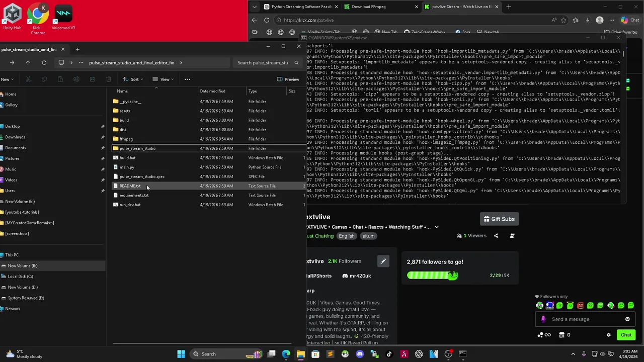
Task: Expand the breadcrumb chevron after folder name
Action: coord(181,63)
